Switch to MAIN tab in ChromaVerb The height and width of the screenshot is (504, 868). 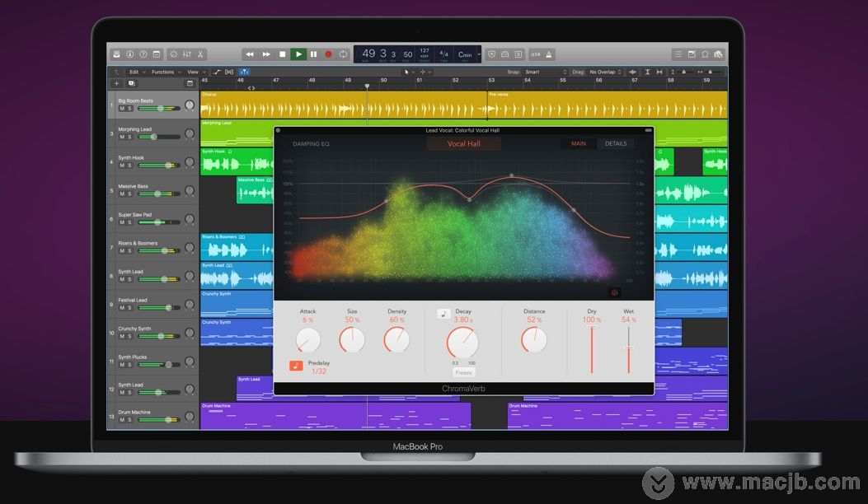pyautogui.click(x=579, y=143)
